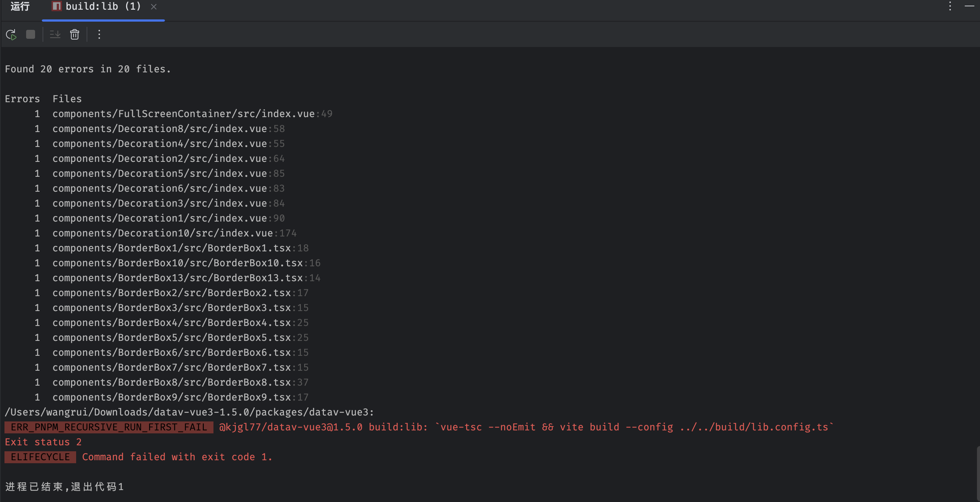Open Decoration5 index.vue error at line 85
This screenshot has width=980, height=502.
coord(159,173)
